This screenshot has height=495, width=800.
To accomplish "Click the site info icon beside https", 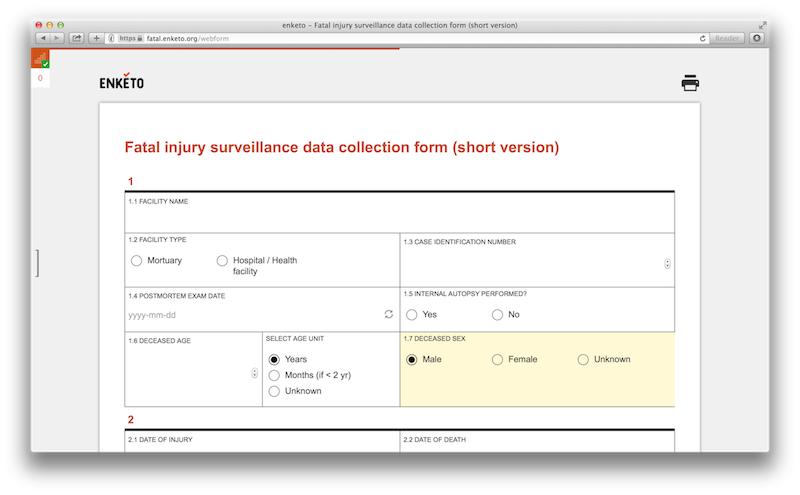I will (x=111, y=38).
